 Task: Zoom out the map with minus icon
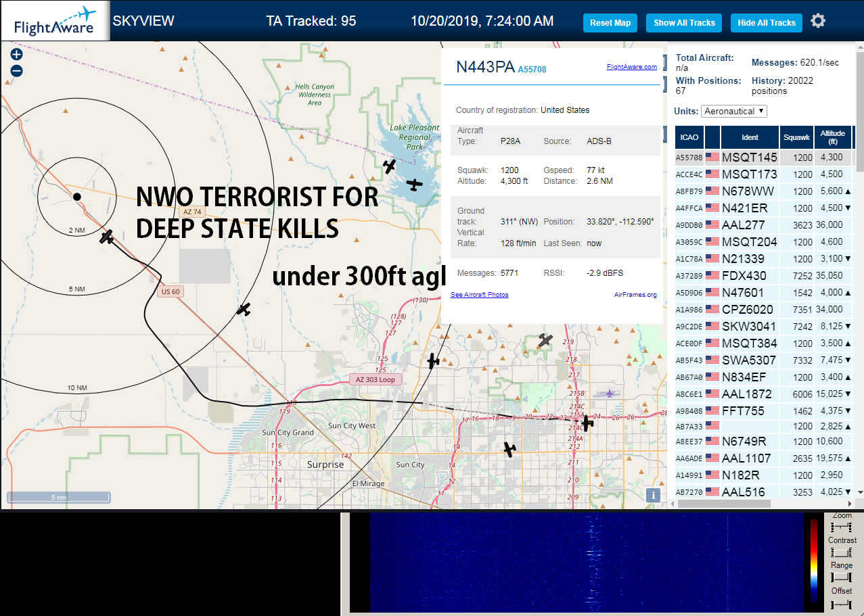16,70
